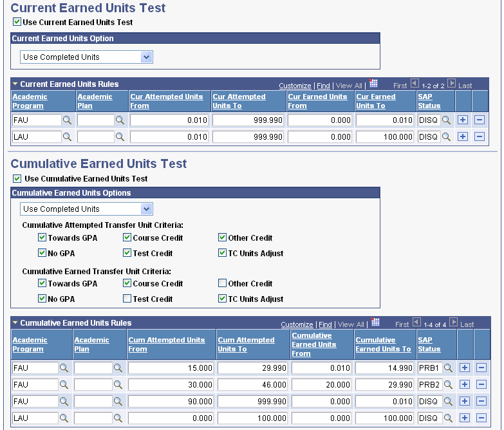Find in Cumulative Earned Units Rules grid
The height and width of the screenshot is (430, 504).
[325, 324]
